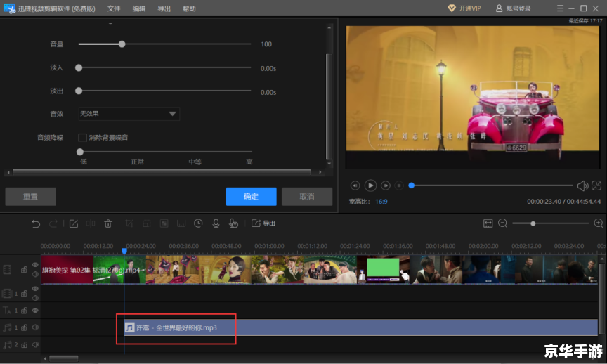Screen dimensions: 607x364
Task: Step forward to next frame
Action: click(x=386, y=186)
